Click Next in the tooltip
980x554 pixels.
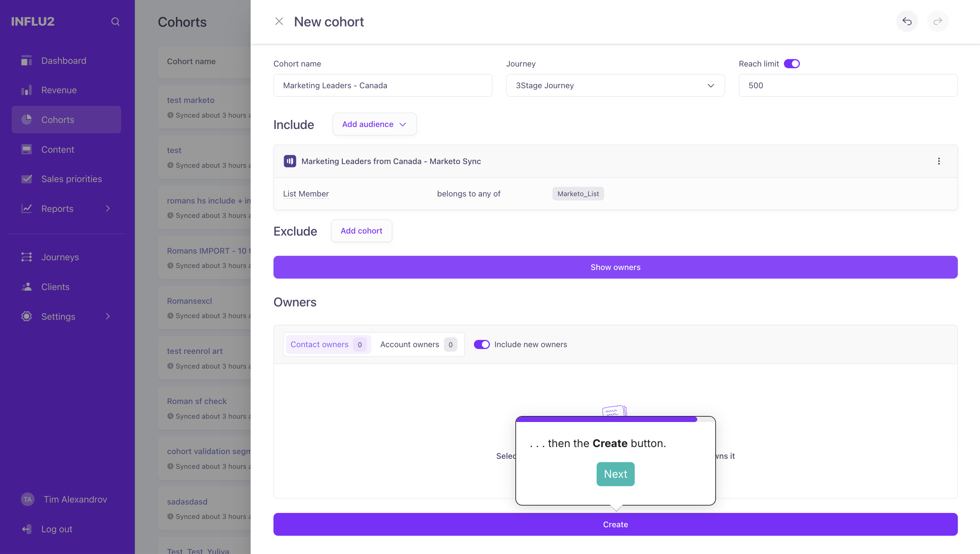click(615, 474)
